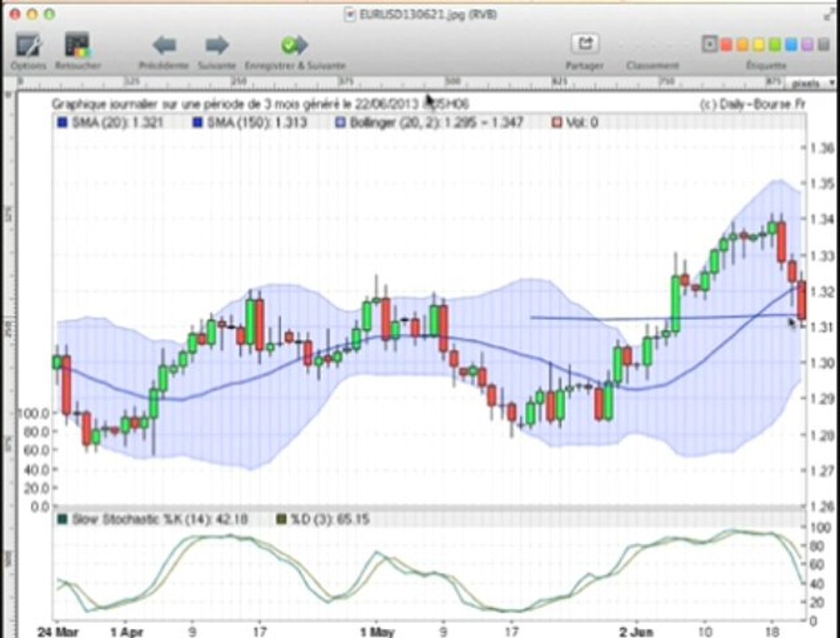Select the no-label Étiquette box
The width and height of the screenshot is (840, 638).
pyautogui.click(x=709, y=45)
